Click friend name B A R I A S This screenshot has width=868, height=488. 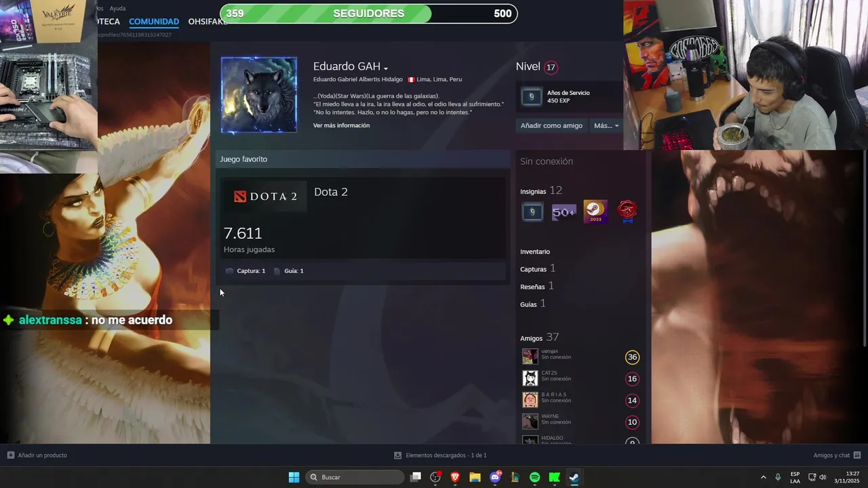[554, 394]
